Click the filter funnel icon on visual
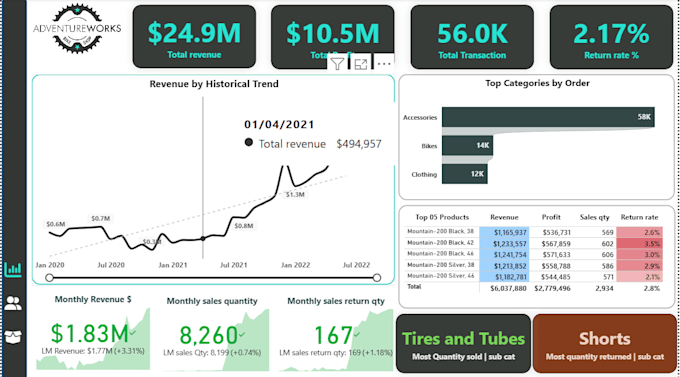680x377 pixels. point(337,64)
